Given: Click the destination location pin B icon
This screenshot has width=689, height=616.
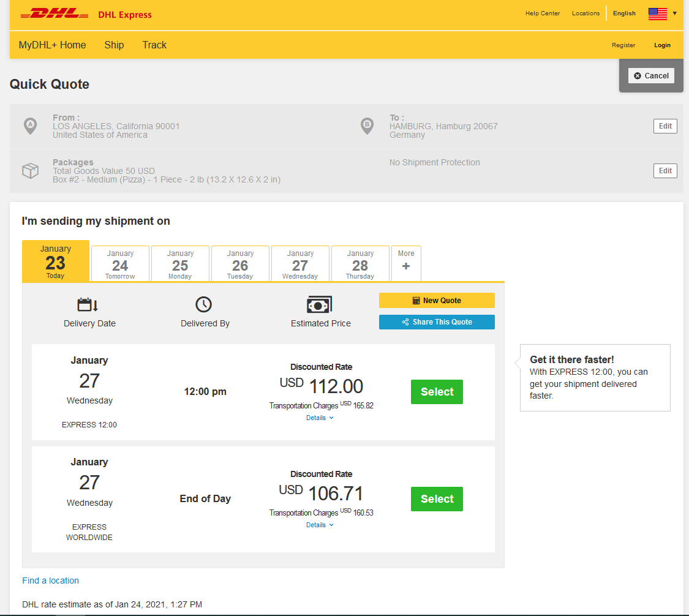Looking at the screenshot, I should [367, 126].
